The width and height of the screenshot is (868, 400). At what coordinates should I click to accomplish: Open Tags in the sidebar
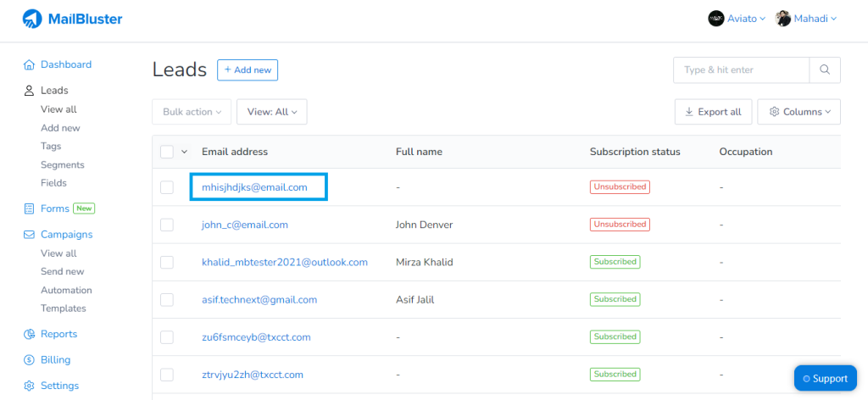click(51, 146)
